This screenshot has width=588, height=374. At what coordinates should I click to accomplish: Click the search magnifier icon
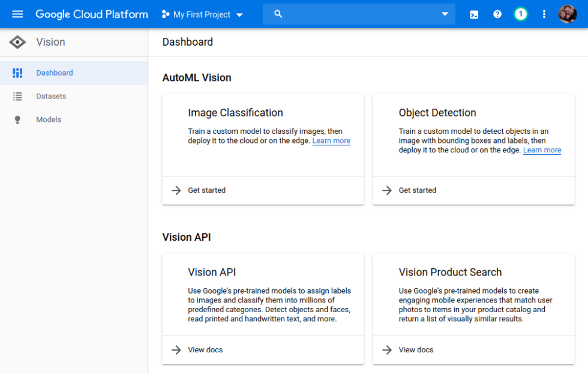tap(278, 14)
